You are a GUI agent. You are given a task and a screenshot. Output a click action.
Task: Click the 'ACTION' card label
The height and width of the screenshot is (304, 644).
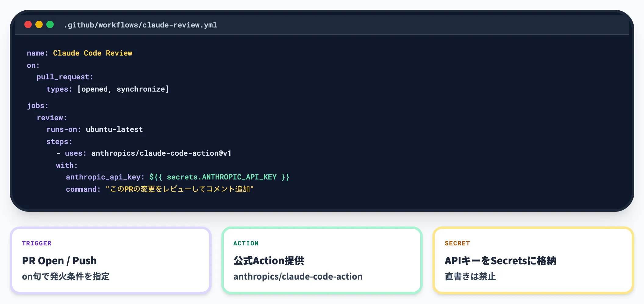[246, 243]
